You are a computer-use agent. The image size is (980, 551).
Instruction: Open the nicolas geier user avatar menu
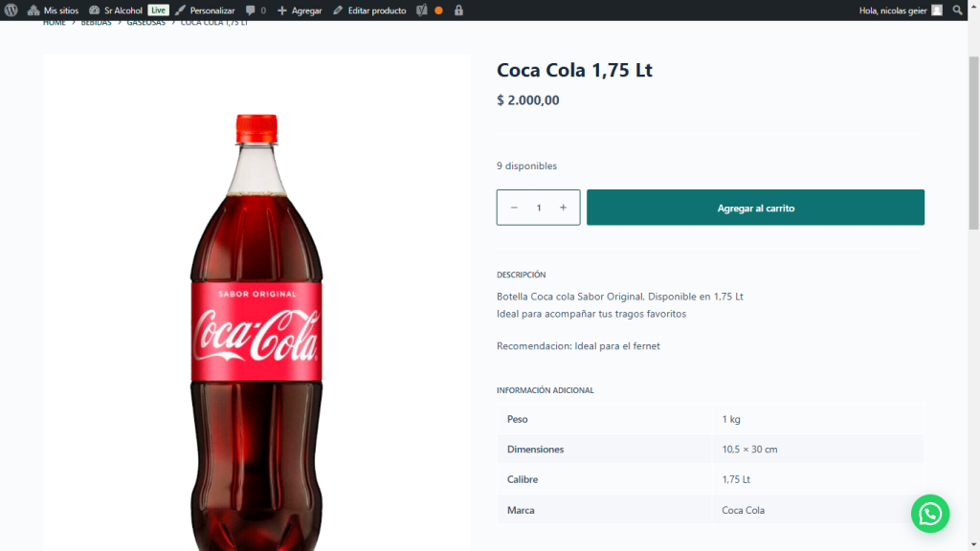[937, 11]
